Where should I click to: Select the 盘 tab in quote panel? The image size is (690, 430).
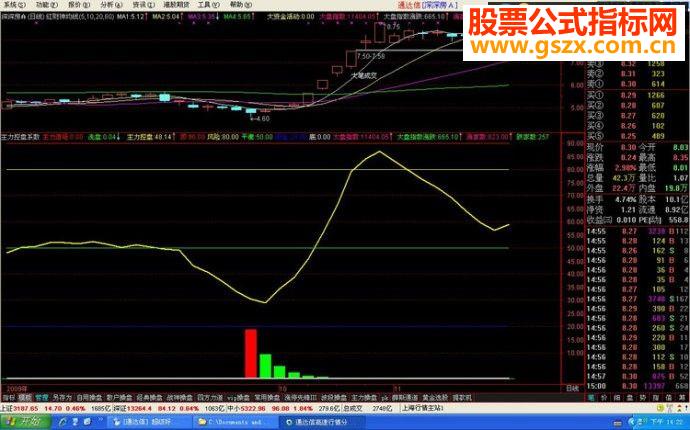tap(630, 397)
